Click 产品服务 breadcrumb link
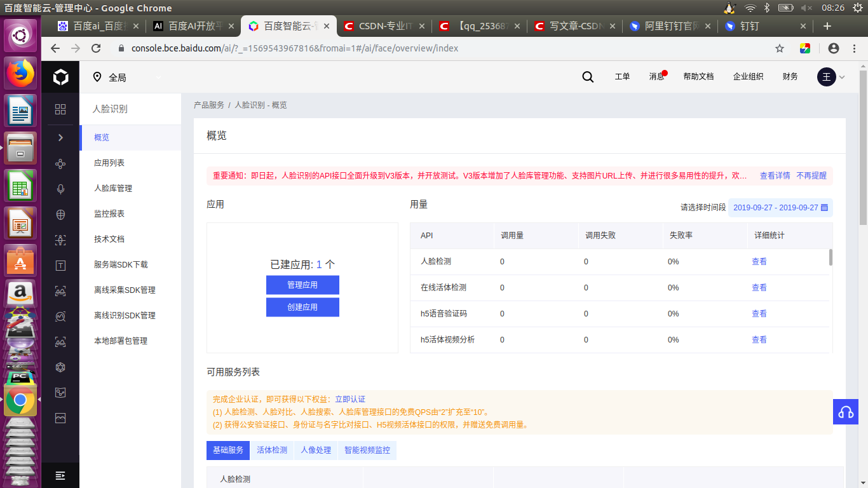 tap(209, 105)
